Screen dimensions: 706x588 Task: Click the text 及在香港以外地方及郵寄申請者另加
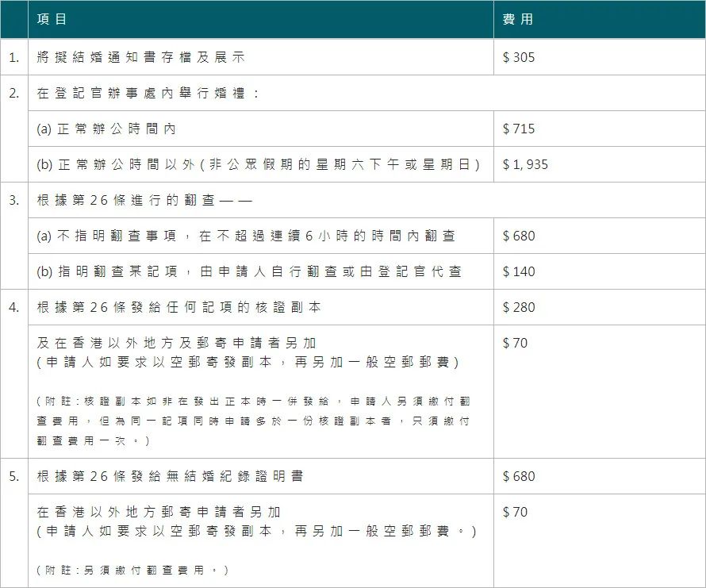click(176, 343)
